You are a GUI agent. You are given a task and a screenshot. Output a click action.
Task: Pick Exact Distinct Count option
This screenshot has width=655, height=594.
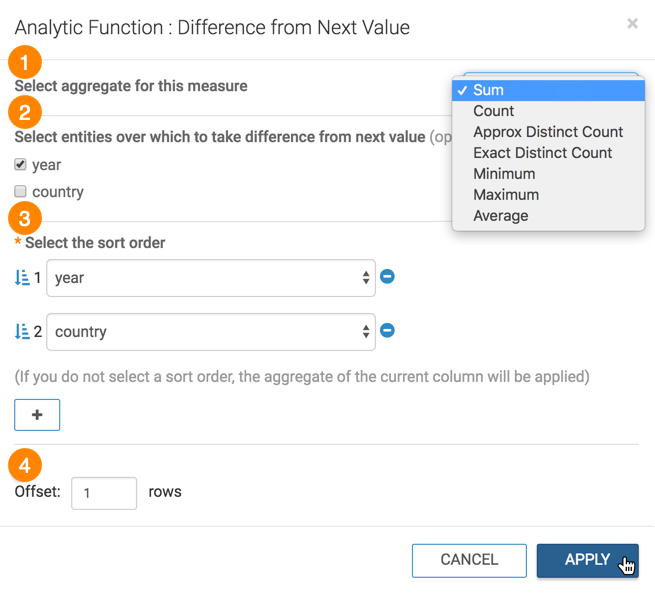(x=543, y=153)
